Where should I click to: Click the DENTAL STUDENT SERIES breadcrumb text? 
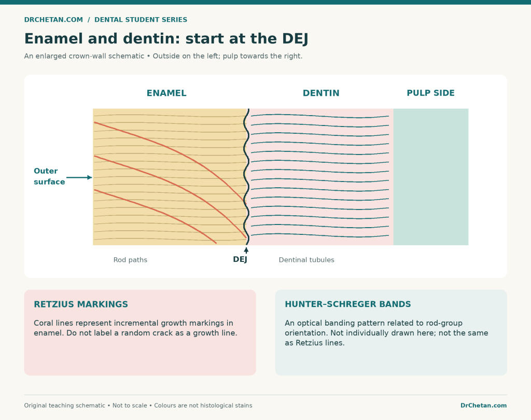point(141,20)
